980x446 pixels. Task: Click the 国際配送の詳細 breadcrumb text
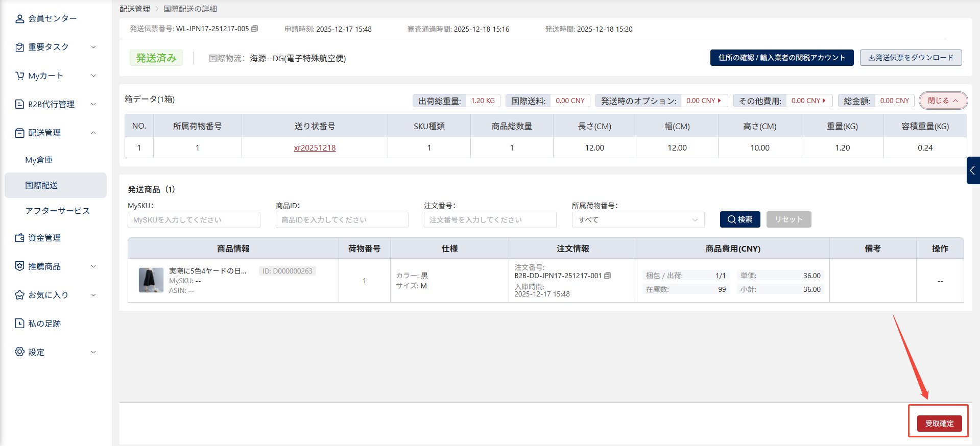tap(190, 9)
